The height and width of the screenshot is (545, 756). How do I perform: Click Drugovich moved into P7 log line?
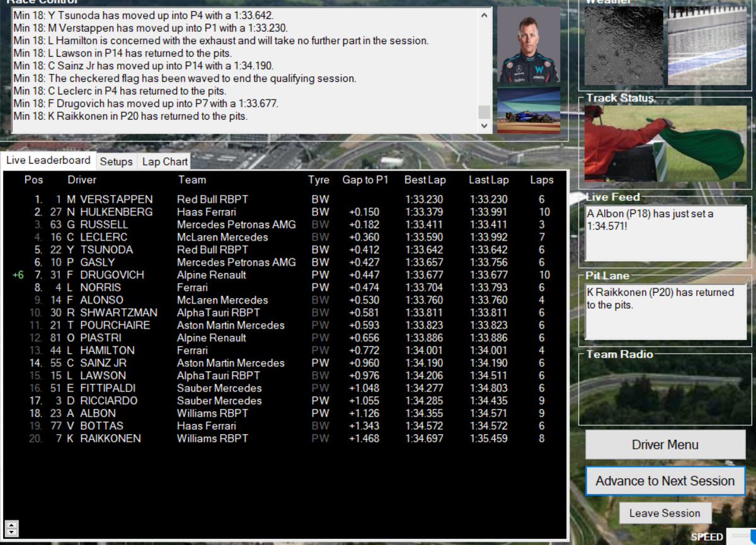(146, 104)
